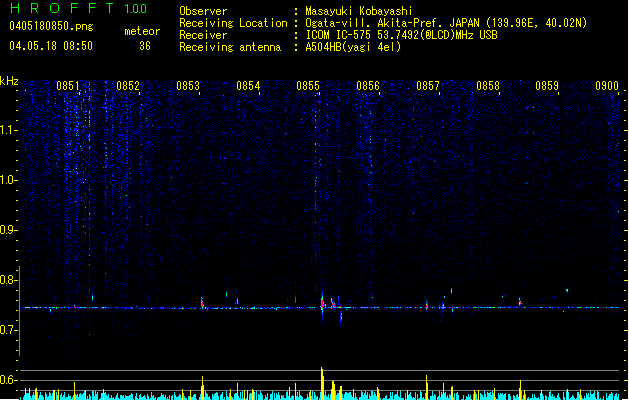Viewport: 629px width, 400px height.
Task: Click the 0853 time marker
Action: pyautogui.click(x=188, y=86)
